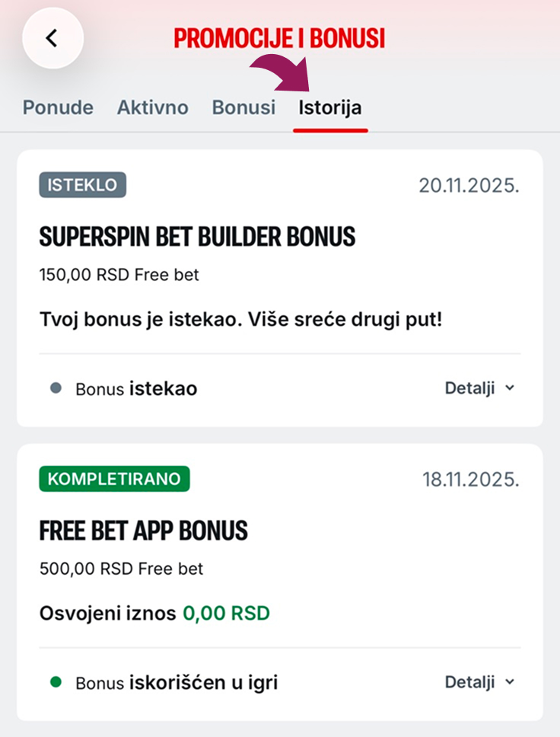Click the FREE BET APP BONUS title
560x737 pixels.
[x=143, y=531]
